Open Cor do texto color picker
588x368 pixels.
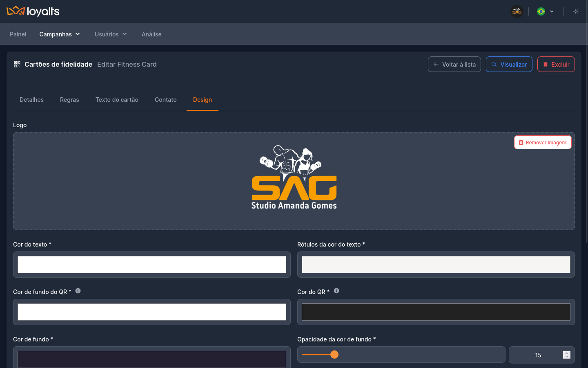point(152,265)
